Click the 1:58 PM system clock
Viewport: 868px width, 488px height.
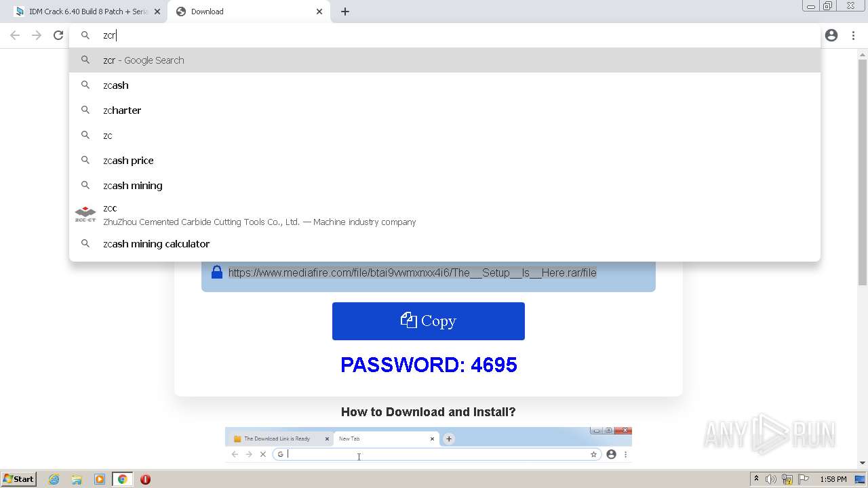click(833, 479)
